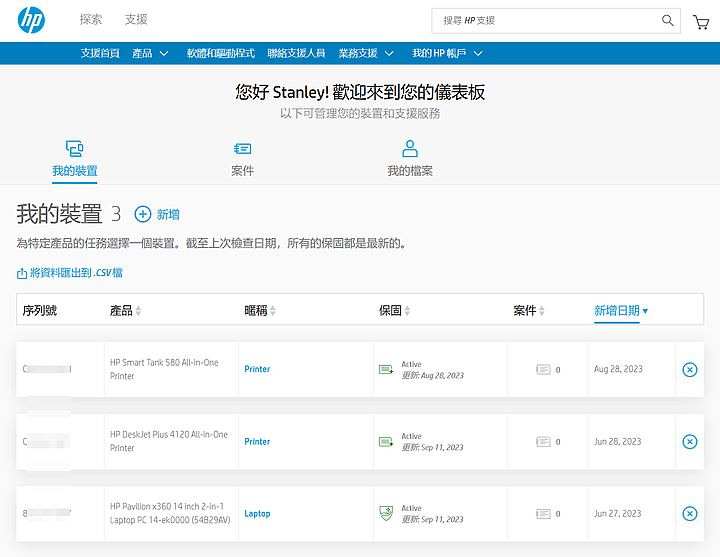Click the 新增 add device link

[x=168, y=214]
